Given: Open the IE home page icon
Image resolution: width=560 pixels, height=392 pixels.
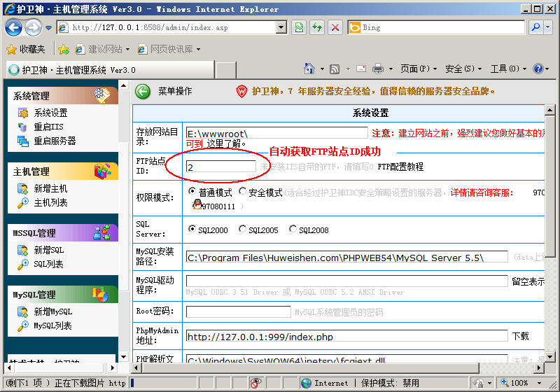Looking at the screenshot, I should pos(309,69).
